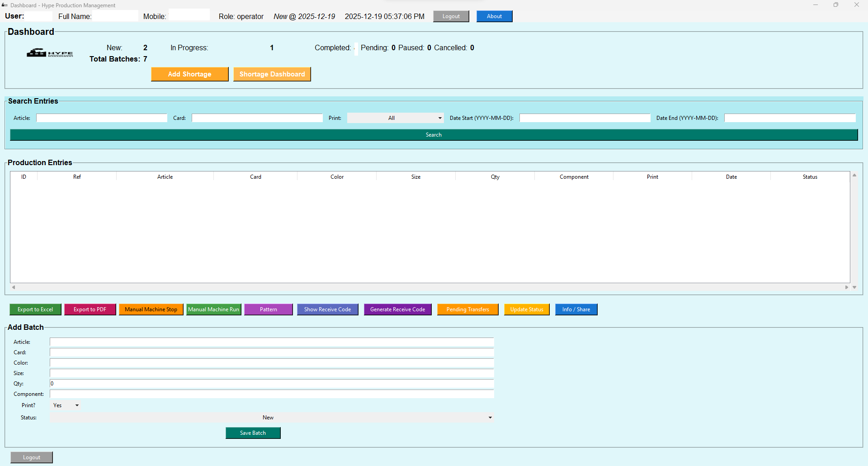Click the app icon in title bar
Screen dimensions: 868x466
point(5,5)
